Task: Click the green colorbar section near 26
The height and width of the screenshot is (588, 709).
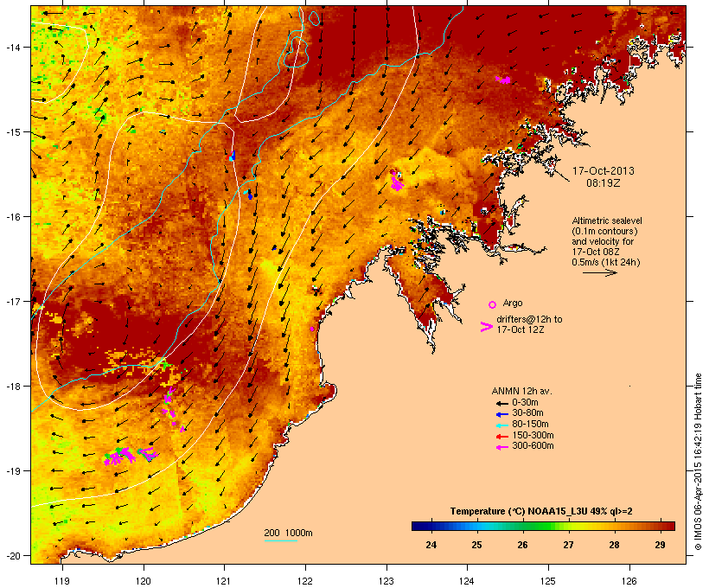Action: point(530,526)
